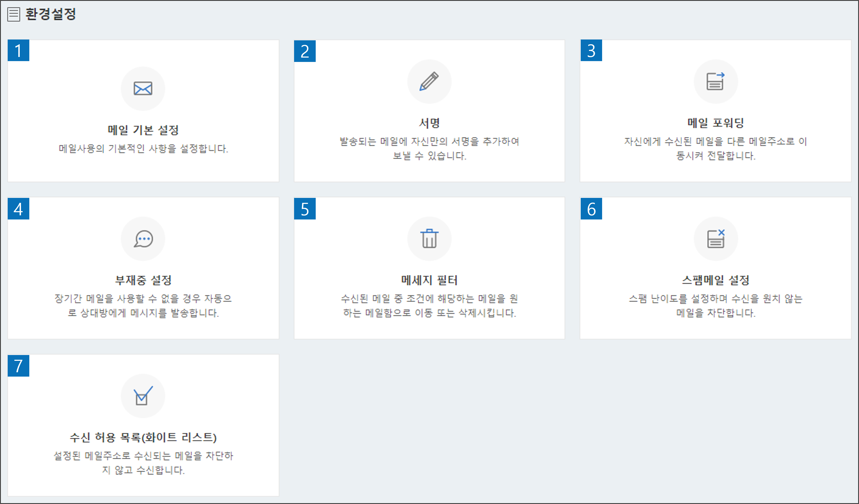Screen dimensions: 859x504
Task: Click the envelope icon for 메일 기본 설정
Action: (143, 89)
